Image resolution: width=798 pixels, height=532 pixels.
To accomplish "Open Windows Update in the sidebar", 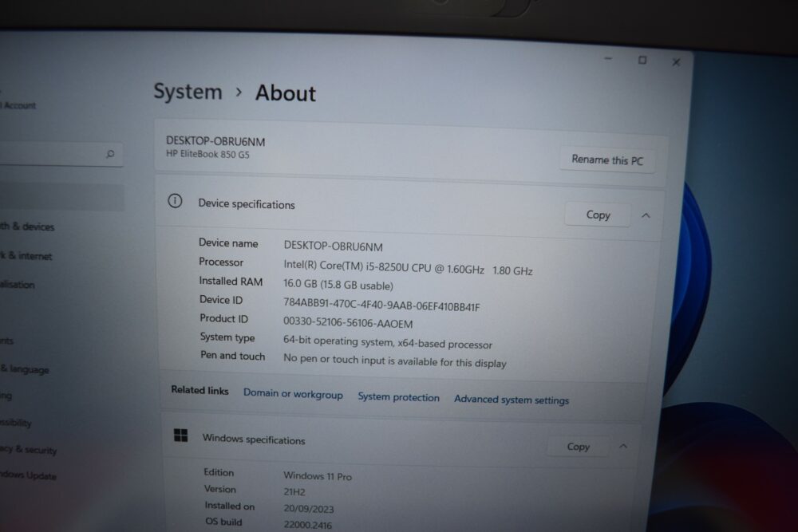I will [28, 475].
